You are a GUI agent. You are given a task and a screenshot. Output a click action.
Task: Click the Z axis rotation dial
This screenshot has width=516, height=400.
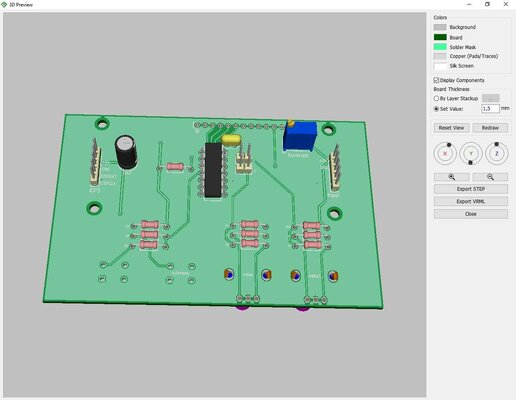pos(497,154)
